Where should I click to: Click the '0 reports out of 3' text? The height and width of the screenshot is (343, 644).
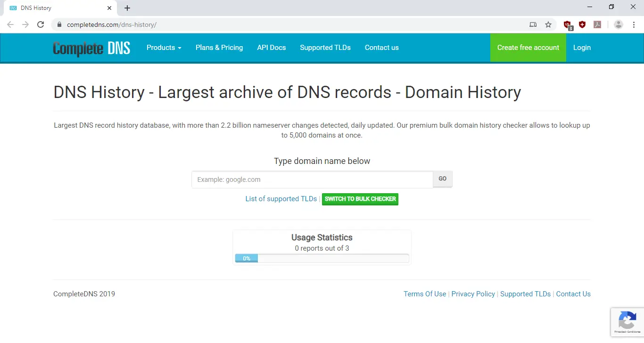(322, 248)
